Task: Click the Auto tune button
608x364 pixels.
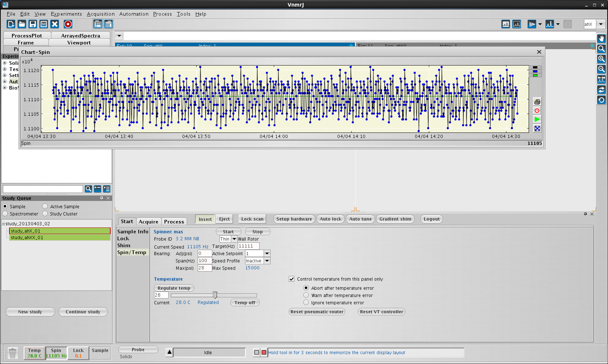Action: coord(360,219)
